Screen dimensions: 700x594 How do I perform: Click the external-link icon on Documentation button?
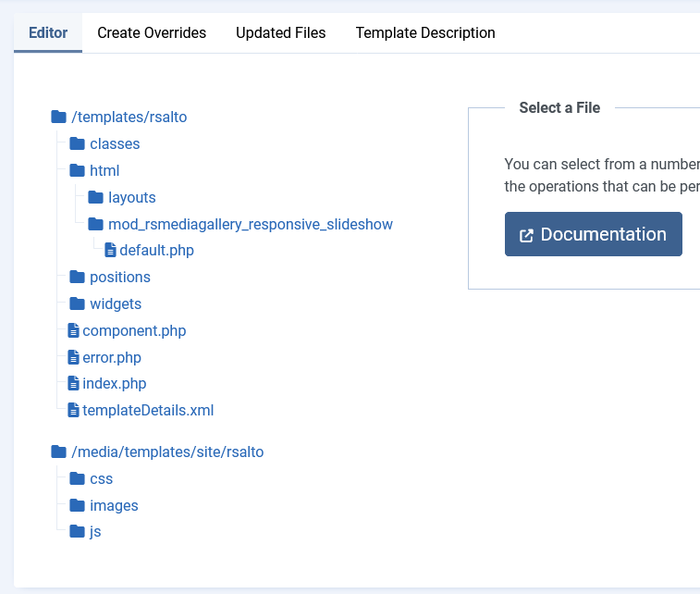tap(526, 235)
